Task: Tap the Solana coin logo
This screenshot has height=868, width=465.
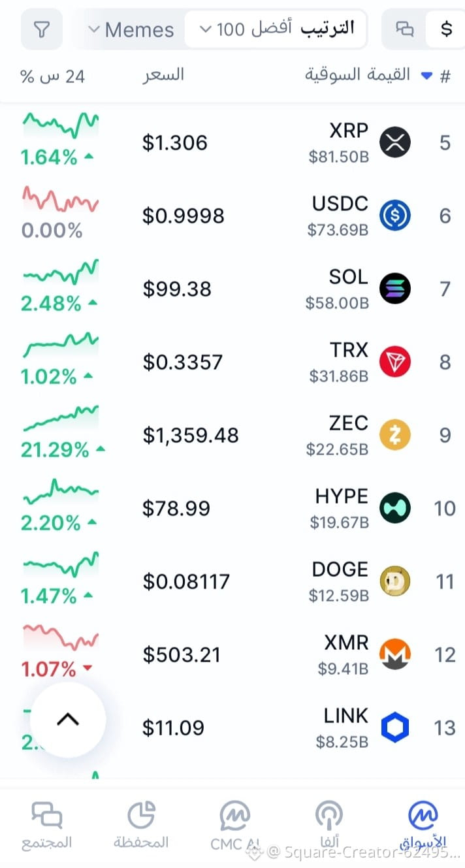Action: pos(395,289)
